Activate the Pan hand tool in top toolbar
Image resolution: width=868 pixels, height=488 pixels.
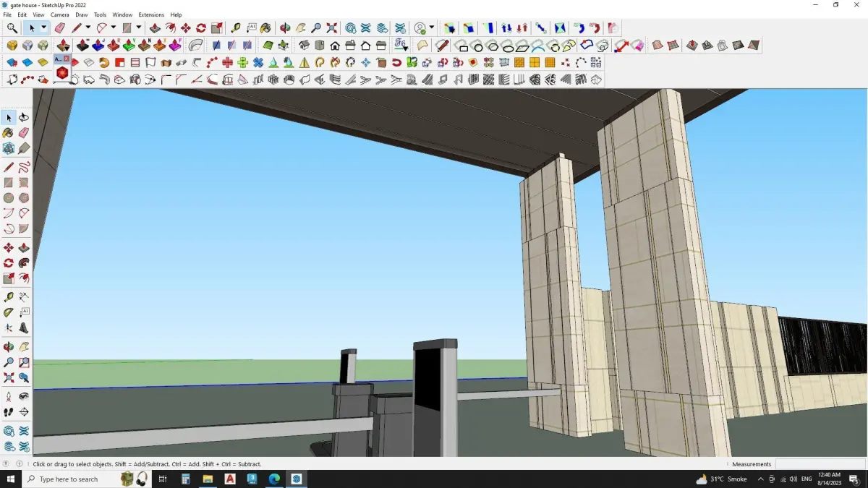click(300, 28)
